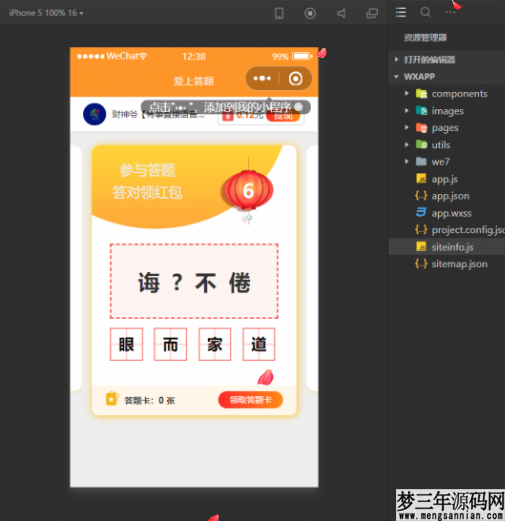Expand the utils folder
The image size is (505, 521).
[x=406, y=145]
